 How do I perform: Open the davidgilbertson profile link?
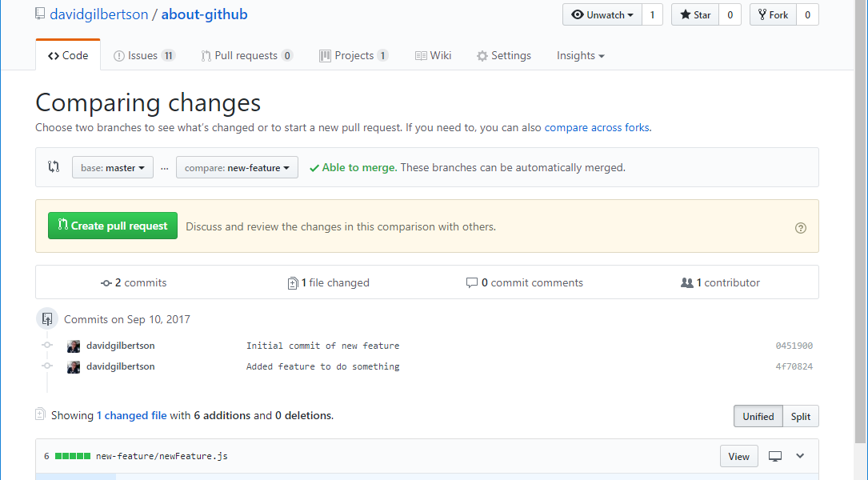(x=99, y=14)
